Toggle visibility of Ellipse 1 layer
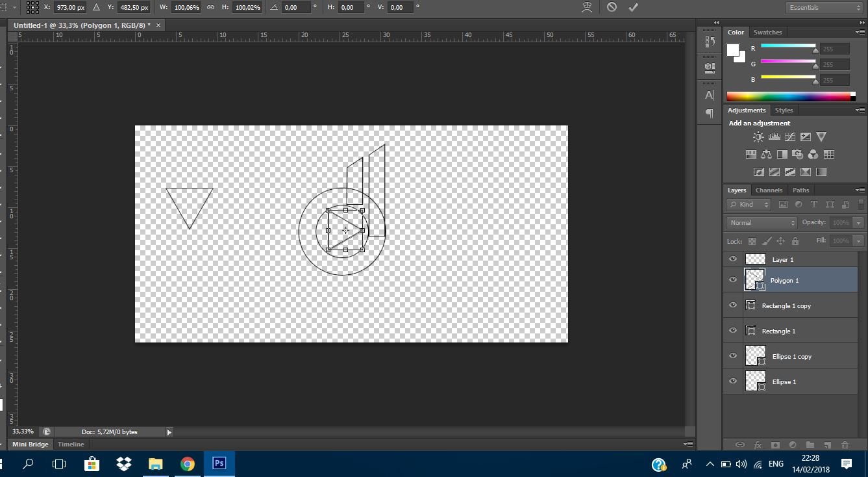This screenshot has height=477, width=868. coord(733,381)
